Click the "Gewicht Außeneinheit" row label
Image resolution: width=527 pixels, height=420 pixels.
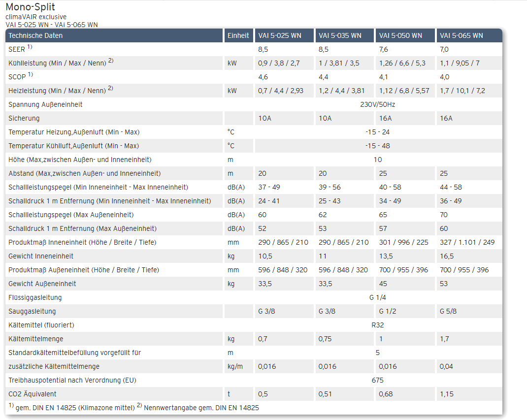(42, 284)
